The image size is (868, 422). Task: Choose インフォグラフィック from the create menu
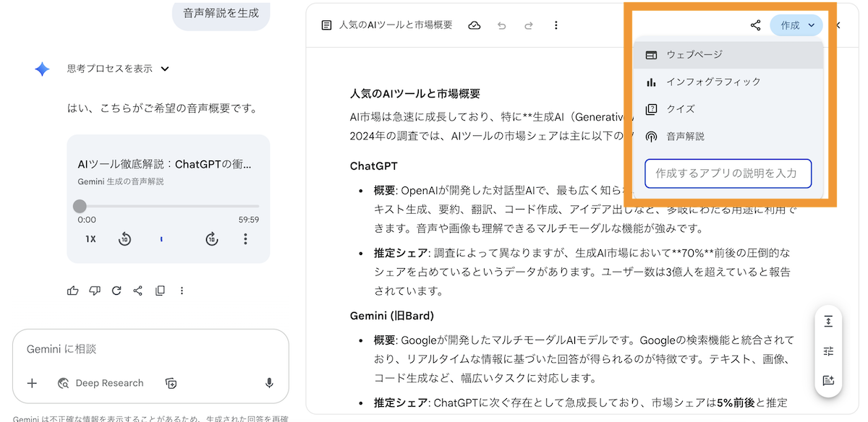(x=728, y=82)
